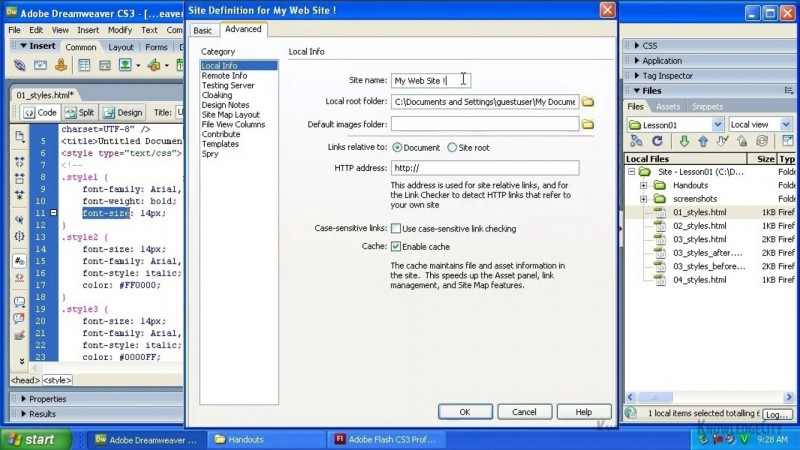Expand the Application panel group
Viewport: 800px width, 450px height.
tap(637, 60)
